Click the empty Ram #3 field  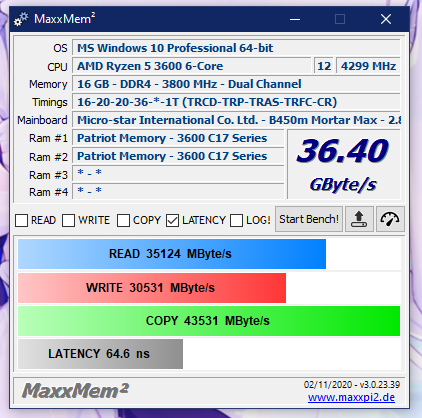pyautogui.click(x=178, y=174)
